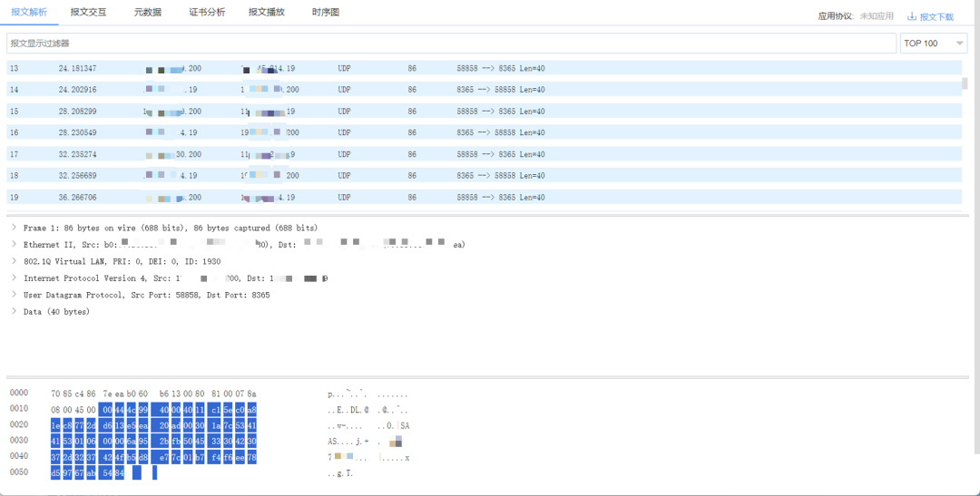The width and height of the screenshot is (980, 496).
Task: Click timestamp 36.266706 in packet list
Action: coord(77,198)
